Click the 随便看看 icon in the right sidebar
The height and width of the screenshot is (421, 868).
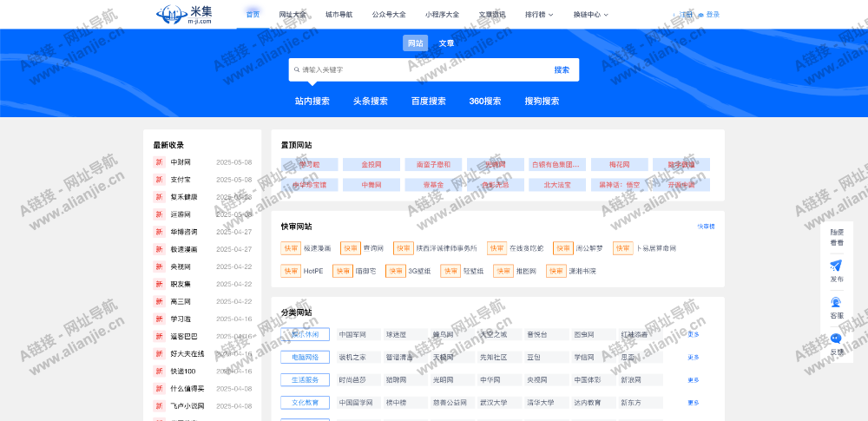(836, 237)
